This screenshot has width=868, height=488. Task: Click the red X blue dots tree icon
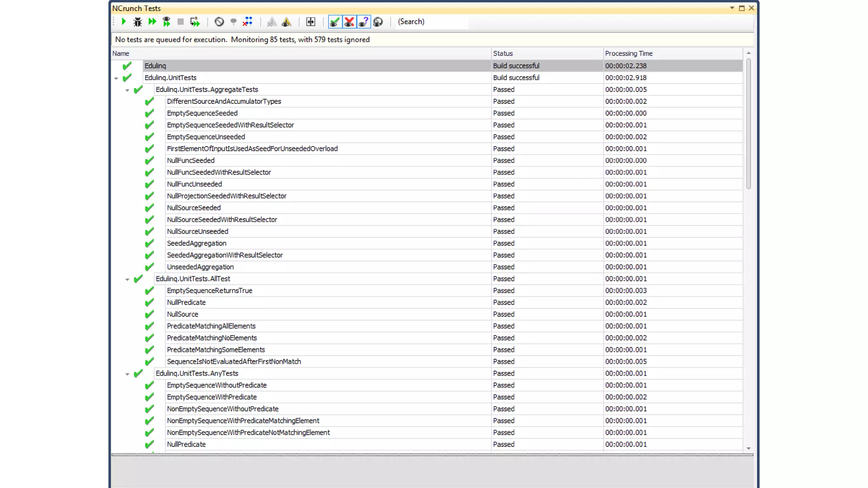248,22
